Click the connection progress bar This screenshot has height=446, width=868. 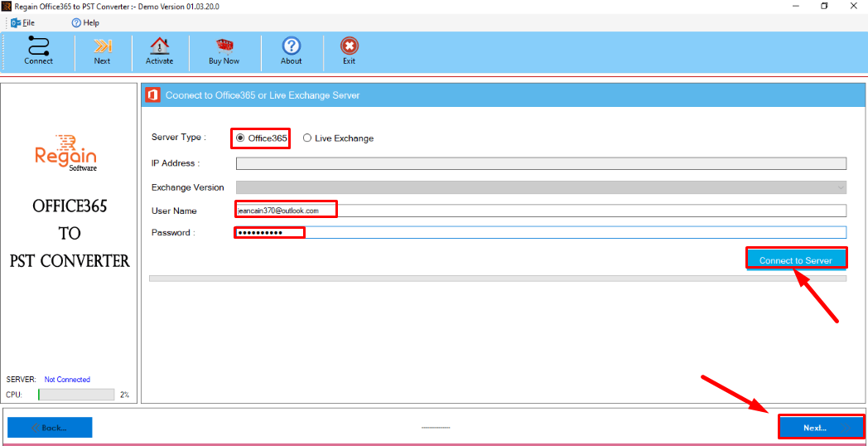click(498, 278)
